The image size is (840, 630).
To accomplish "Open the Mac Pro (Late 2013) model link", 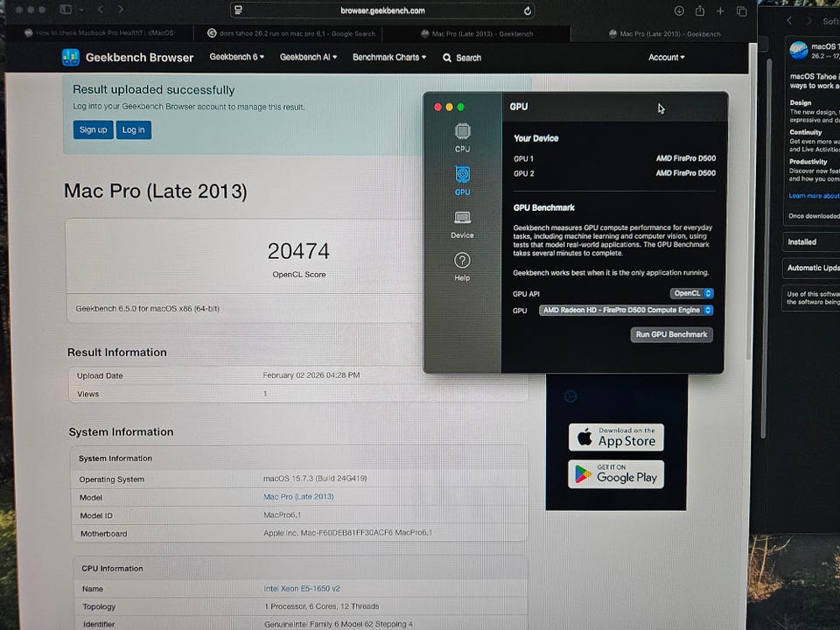I will pos(298,497).
